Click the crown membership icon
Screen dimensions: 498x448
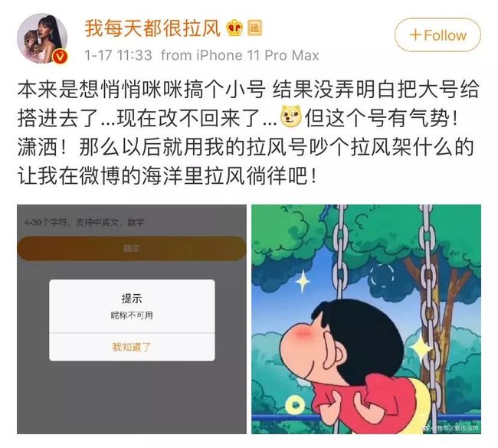pos(234,28)
